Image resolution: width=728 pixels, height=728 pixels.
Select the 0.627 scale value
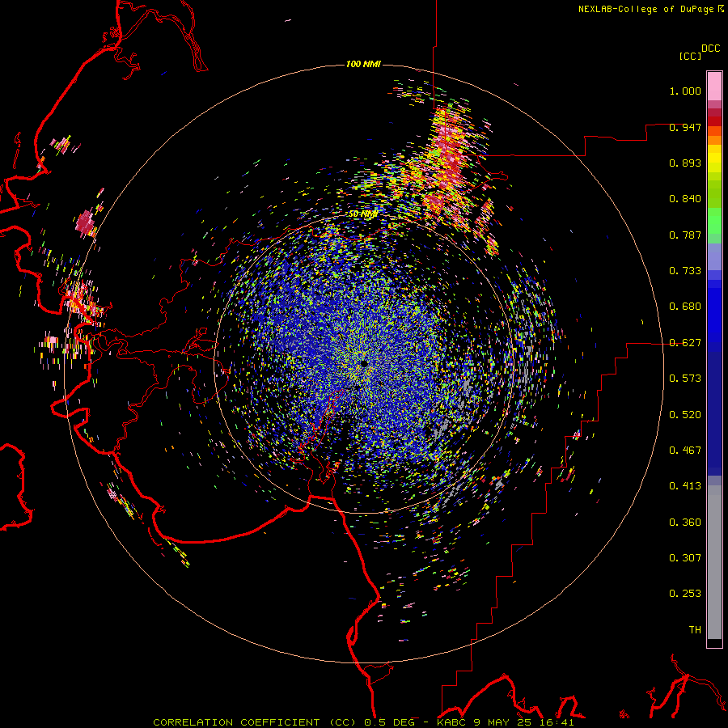(685, 343)
